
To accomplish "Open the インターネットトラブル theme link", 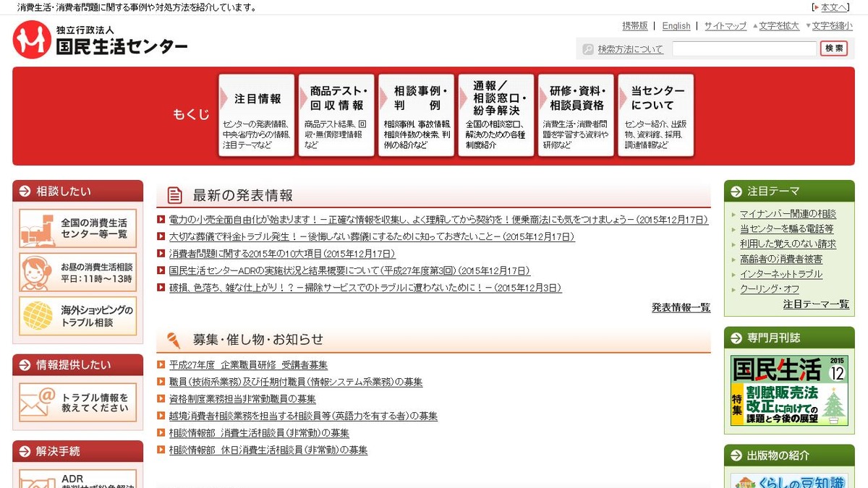I will click(x=781, y=275).
